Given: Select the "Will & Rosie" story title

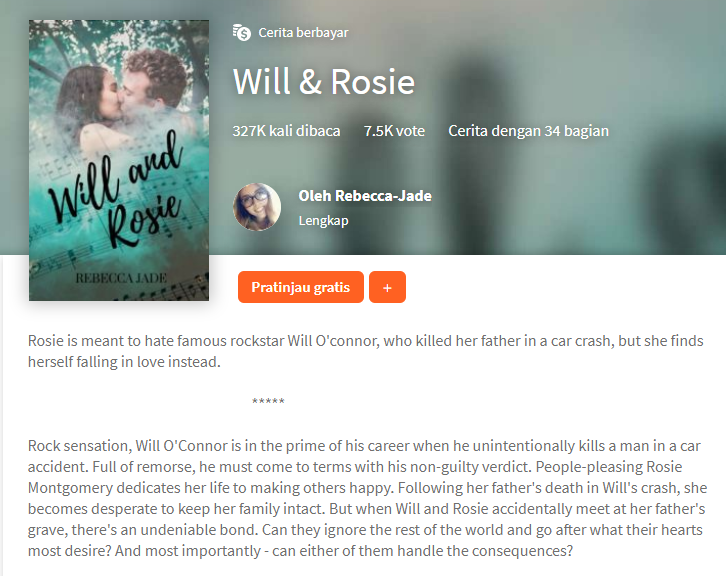Looking at the screenshot, I should click(324, 81).
